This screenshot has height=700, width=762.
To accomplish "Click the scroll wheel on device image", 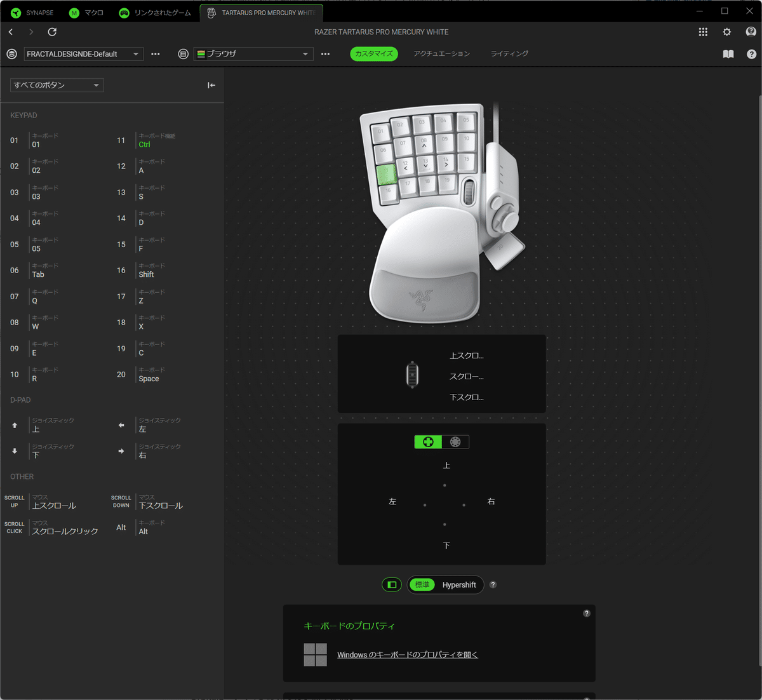I will [469, 191].
